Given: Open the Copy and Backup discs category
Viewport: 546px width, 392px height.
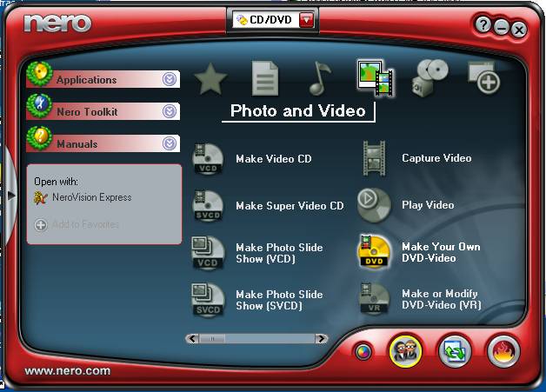Looking at the screenshot, I should (429, 78).
